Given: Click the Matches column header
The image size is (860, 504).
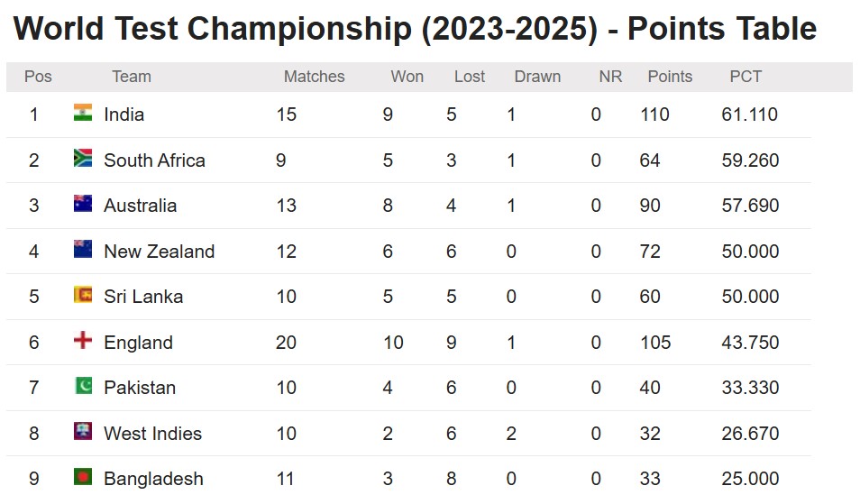Looking at the screenshot, I should click(x=314, y=77).
